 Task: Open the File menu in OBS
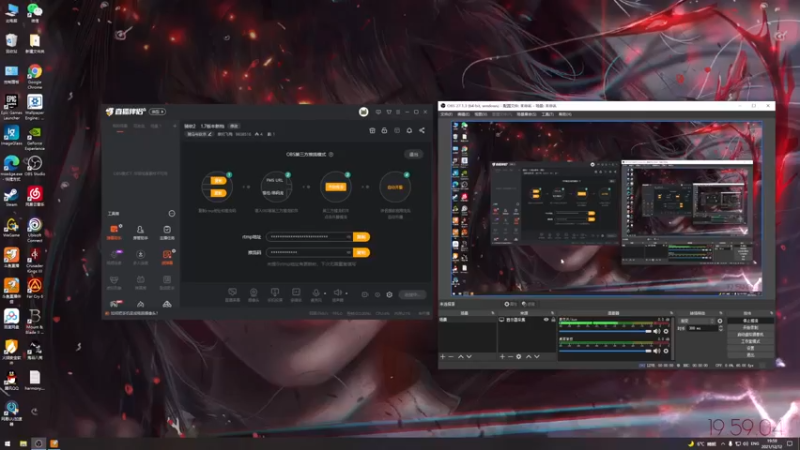coord(446,114)
